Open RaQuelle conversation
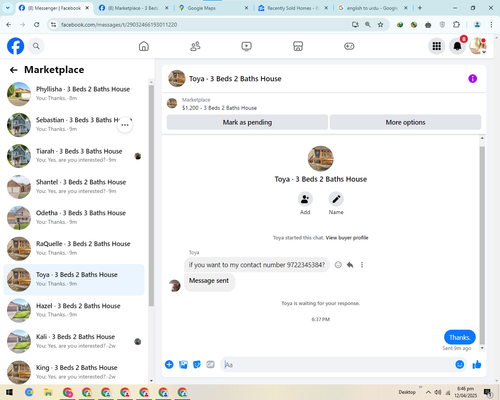Viewport: 500px width, 400px height. [74, 248]
